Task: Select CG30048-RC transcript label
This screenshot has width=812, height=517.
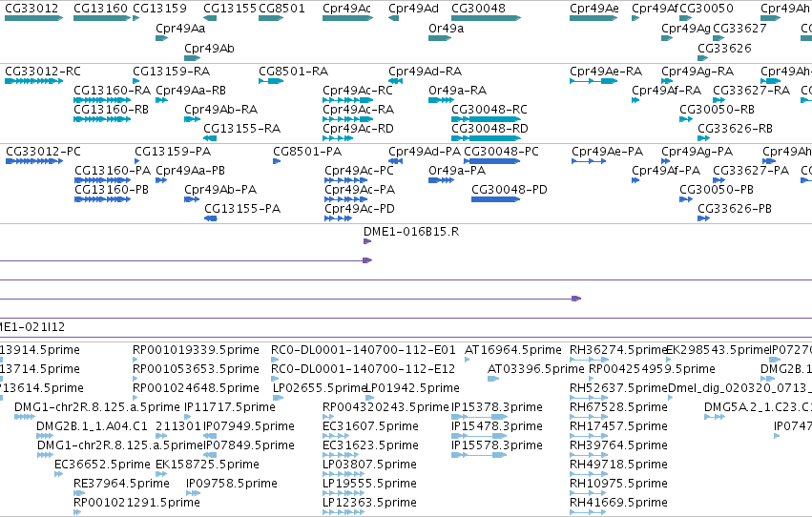Action: (489, 110)
